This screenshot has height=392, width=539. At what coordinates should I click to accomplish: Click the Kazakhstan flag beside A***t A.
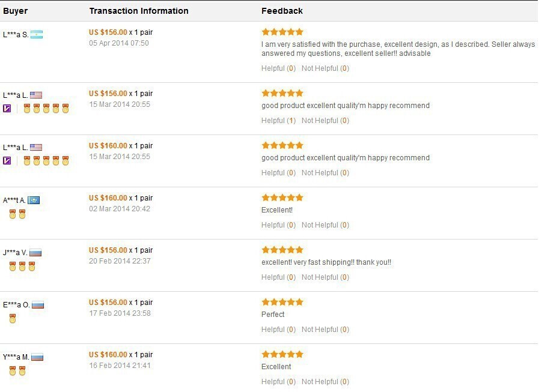click(34, 201)
